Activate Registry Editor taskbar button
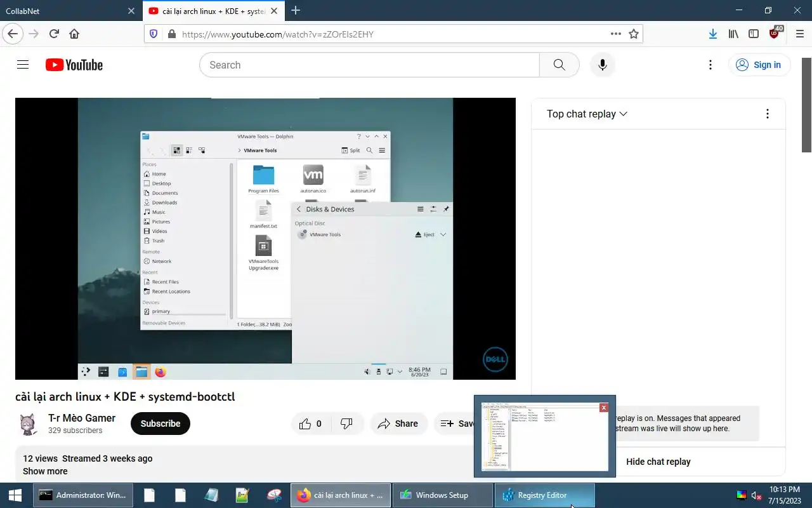812x508 pixels. tap(544, 495)
